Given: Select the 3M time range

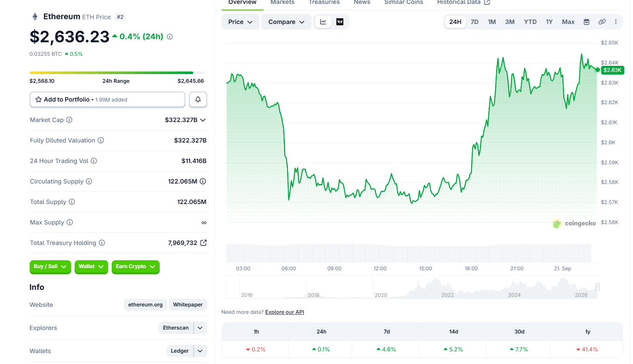Looking at the screenshot, I should pyautogui.click(x=510, y=22).
